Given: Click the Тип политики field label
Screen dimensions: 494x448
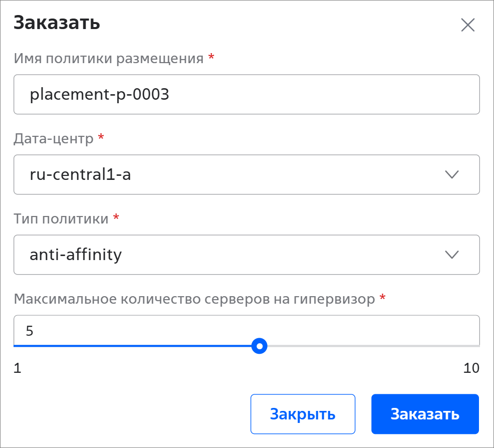Looking at the screenshot, I should pyautogui.click(x=61, y=218).
